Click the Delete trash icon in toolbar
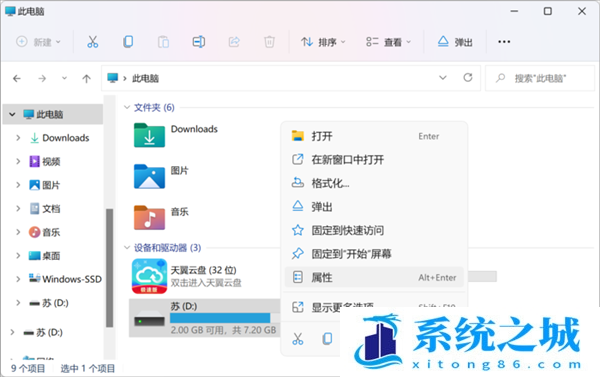600x377 pixels. coord(269,42)
